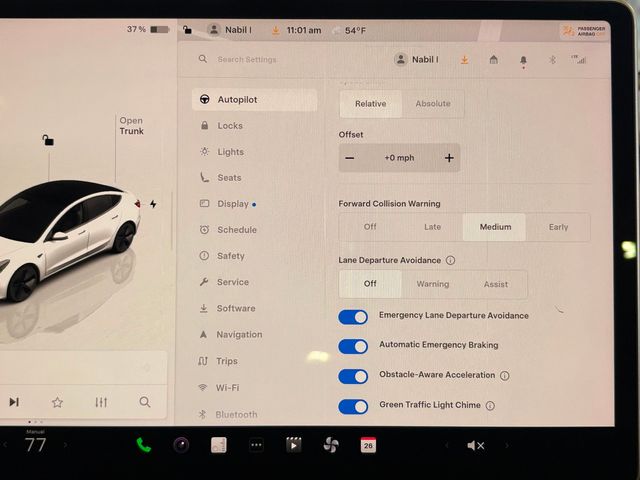Set Forward Collision Warning to Medium
The height and width of the screenshot is (480, 640).
click(495, 227)
